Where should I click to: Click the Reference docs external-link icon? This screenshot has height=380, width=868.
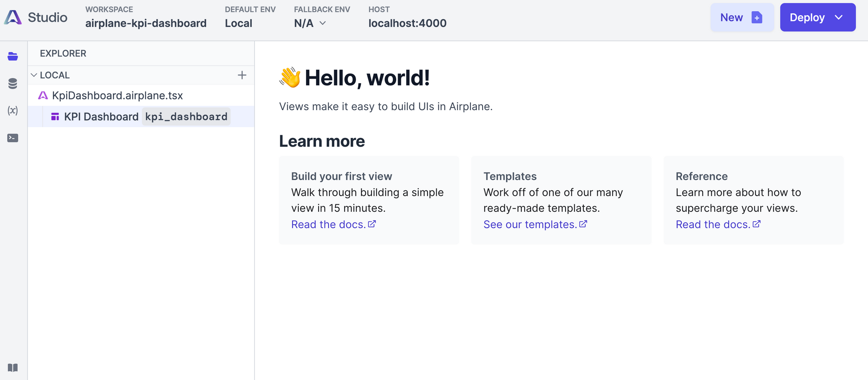pos(756,224)
